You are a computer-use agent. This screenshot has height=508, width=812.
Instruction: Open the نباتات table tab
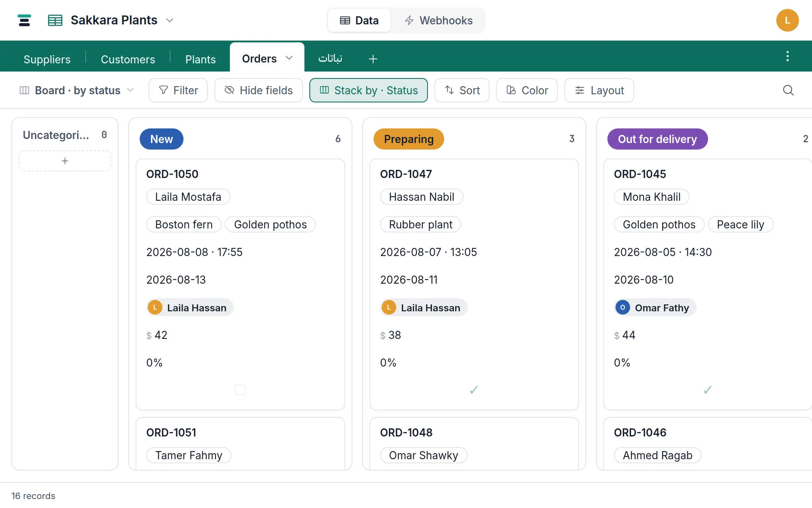[330, 59]
